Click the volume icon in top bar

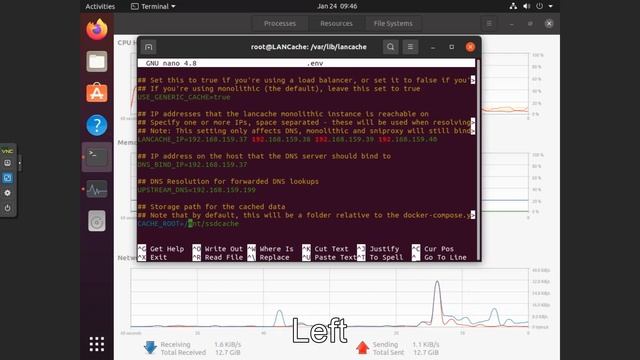pyautogui.click(x=527, y=6)
